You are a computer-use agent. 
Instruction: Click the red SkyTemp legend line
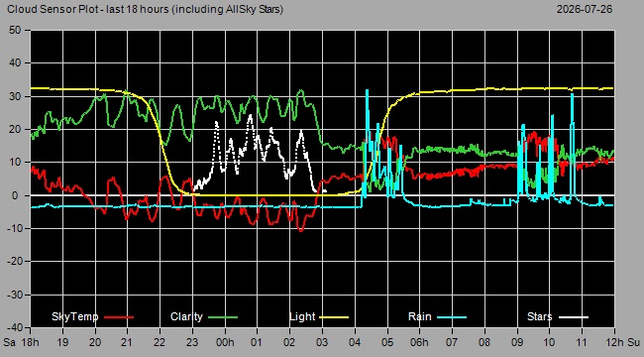click(x=119, y=317)
